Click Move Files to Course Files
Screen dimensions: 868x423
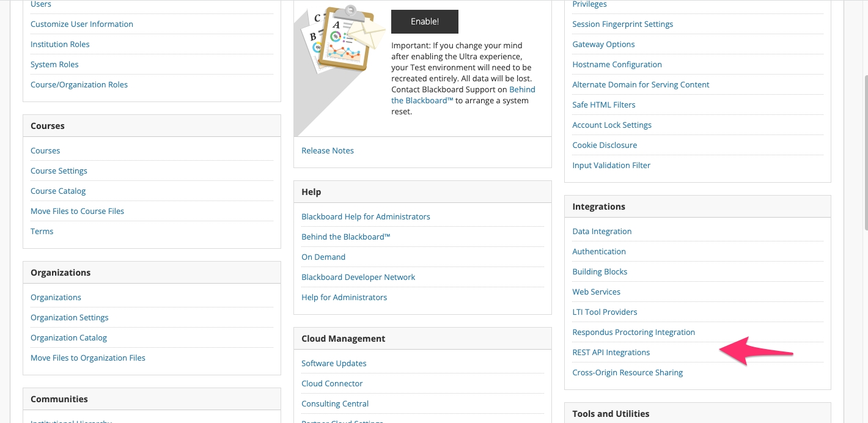tap(77, 211)
